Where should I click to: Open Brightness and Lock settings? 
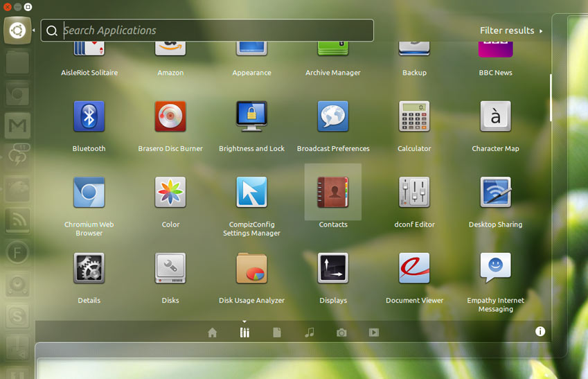pyautogui.click(x=251, y=116)
